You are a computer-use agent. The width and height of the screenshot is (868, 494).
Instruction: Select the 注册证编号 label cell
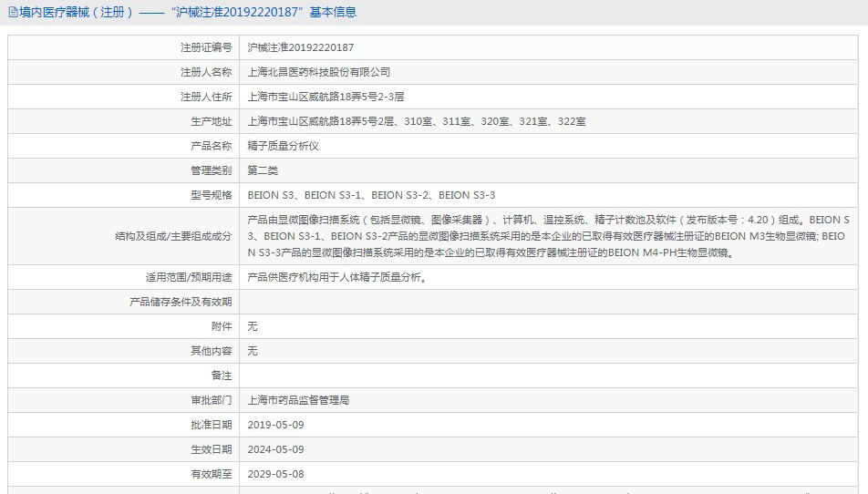coord(123,47)
